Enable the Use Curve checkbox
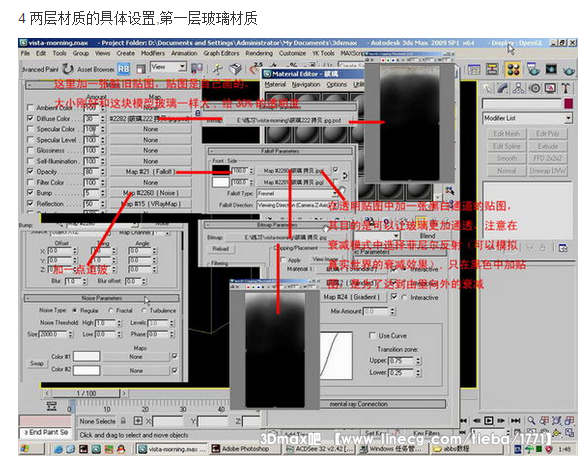The width and height of the screenshot is (581, 456). 372,335
